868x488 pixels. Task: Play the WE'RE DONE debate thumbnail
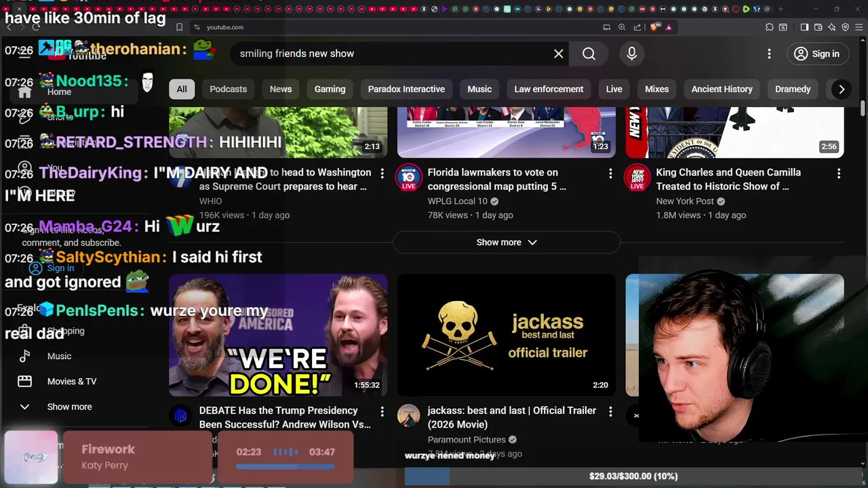278,335
